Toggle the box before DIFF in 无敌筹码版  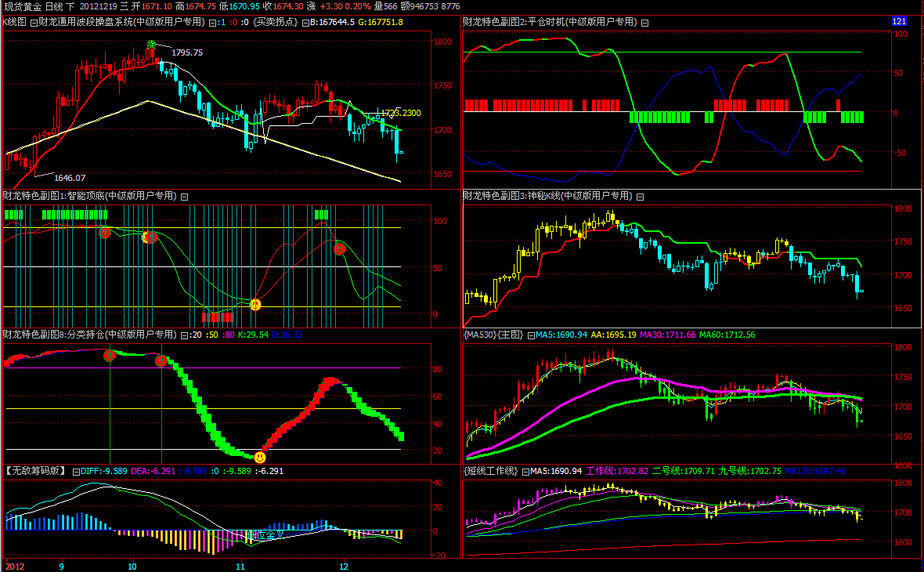pos(76,472)
